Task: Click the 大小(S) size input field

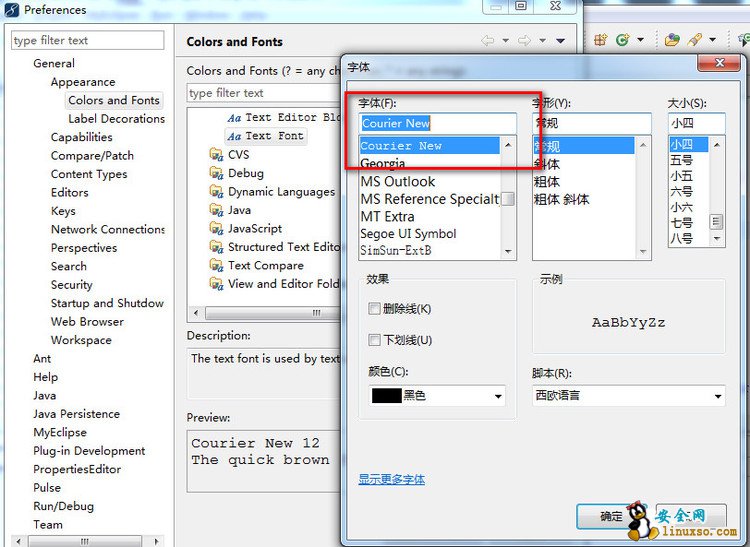Action: [696, 123]
